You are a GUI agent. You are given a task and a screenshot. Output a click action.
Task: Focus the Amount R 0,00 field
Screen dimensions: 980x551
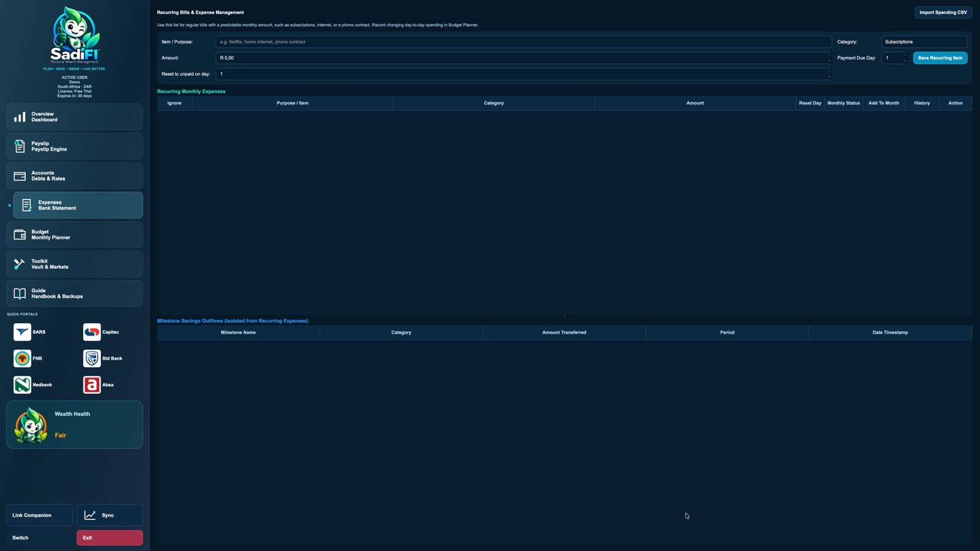tap(524, 58)
